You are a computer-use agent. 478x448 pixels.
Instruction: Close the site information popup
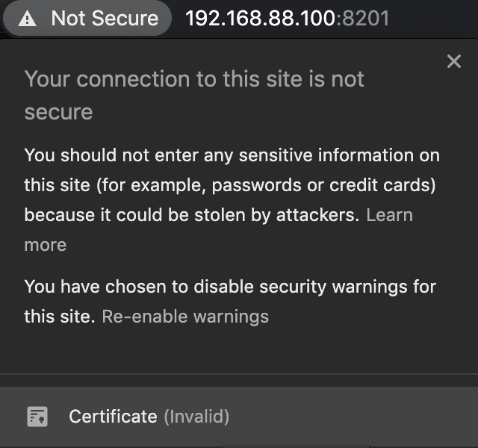pyautogui.click(x=453, y=61)
